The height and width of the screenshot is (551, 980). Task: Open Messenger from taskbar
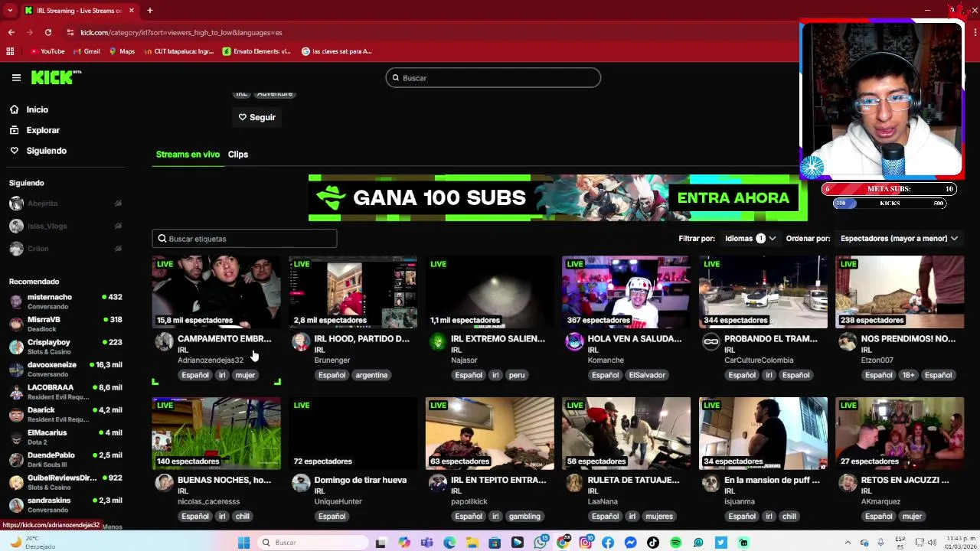(x=630, y=543)
